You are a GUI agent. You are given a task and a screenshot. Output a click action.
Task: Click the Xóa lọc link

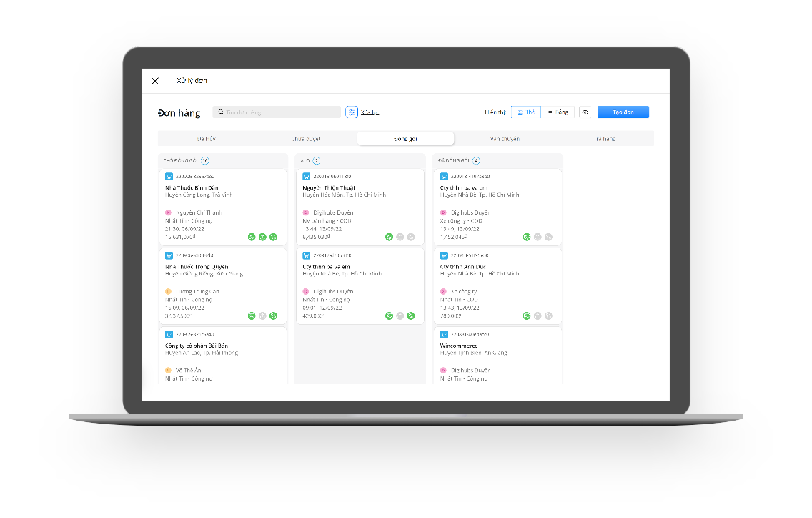(370, 112)
